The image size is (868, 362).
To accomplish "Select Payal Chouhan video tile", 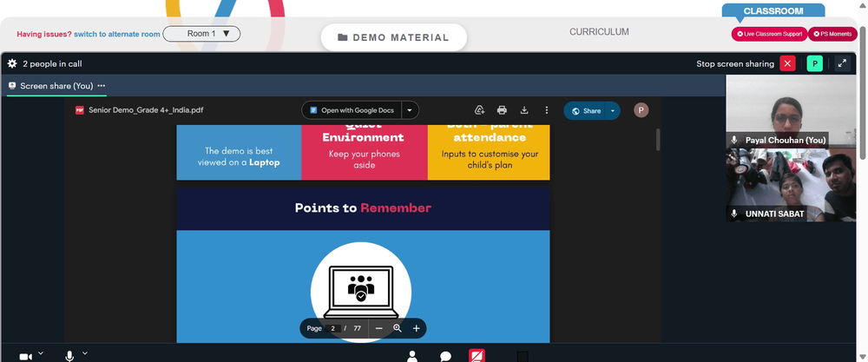I will (x=791, y=112).
